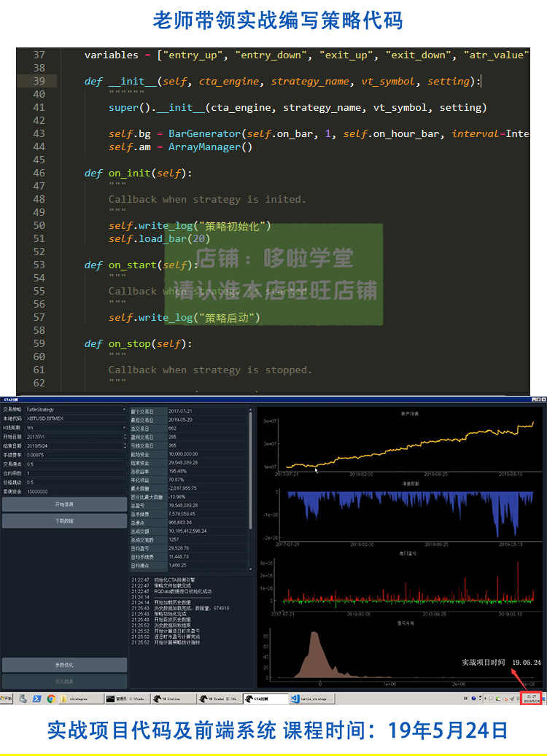Click the download data button
Image resolution: width=547 pixels, height=756 pixels.
coord(64,521)
